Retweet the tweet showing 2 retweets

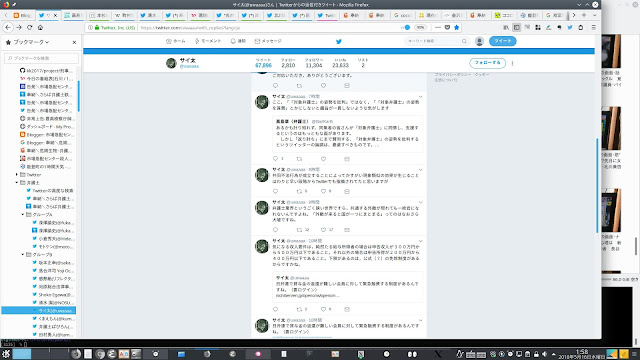tap(299, 309)
